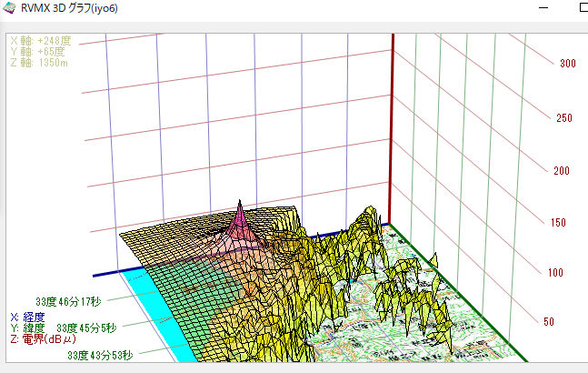Click the 300 value on Z scale
The width and height of the screenshot is (588, 373).
[x=568, y=65]
